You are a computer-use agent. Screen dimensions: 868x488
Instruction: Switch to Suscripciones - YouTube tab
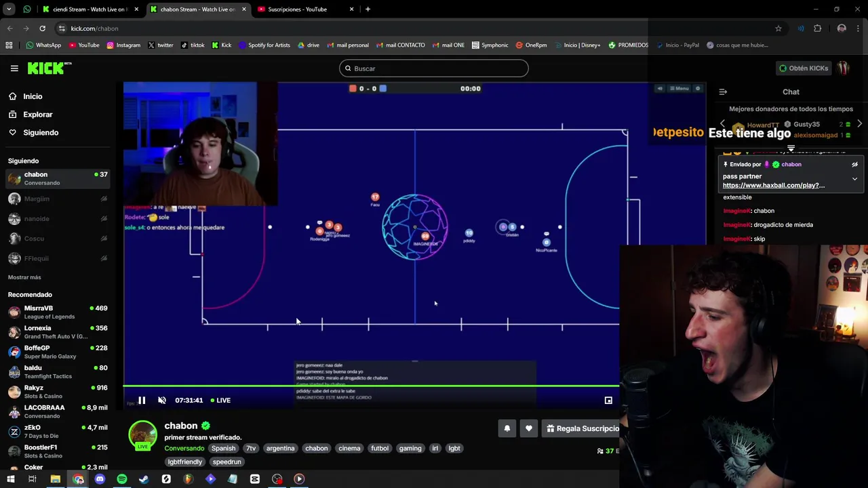tap(305, 9)
